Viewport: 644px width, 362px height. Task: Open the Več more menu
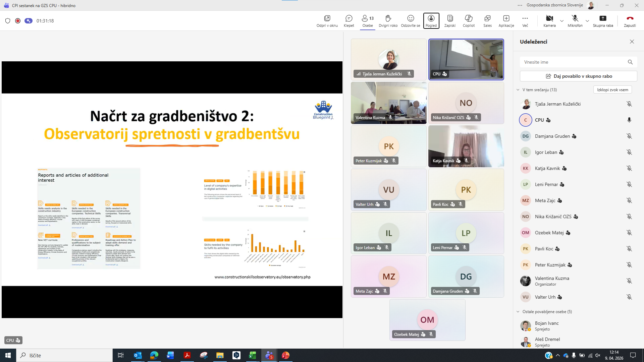tap(525, 21)
